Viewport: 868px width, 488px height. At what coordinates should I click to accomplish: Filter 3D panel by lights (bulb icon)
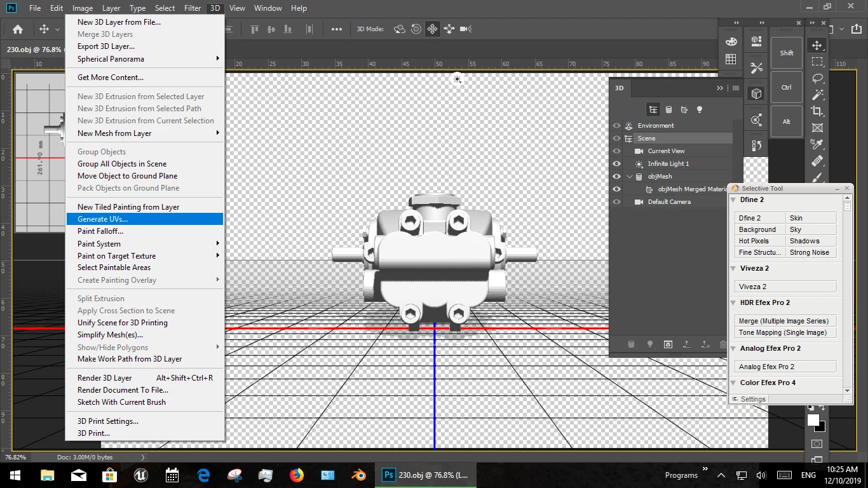(700, 109)
